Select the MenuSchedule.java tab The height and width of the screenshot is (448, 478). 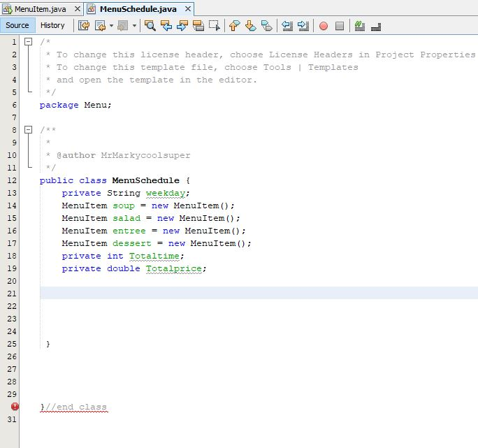138,9
